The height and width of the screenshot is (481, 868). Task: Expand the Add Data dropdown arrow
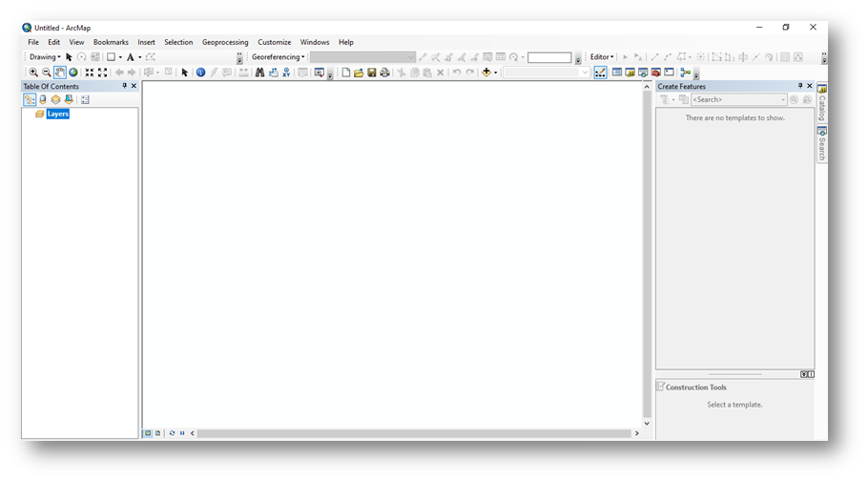point(495,73)
